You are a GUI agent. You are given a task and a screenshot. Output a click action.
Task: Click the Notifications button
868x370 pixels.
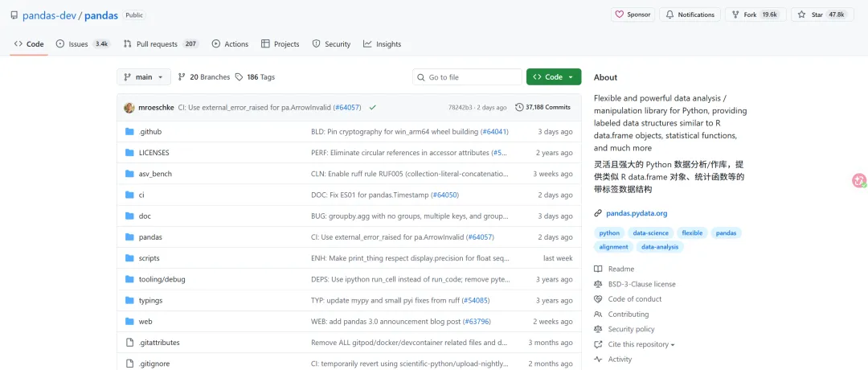pos(690,15)
